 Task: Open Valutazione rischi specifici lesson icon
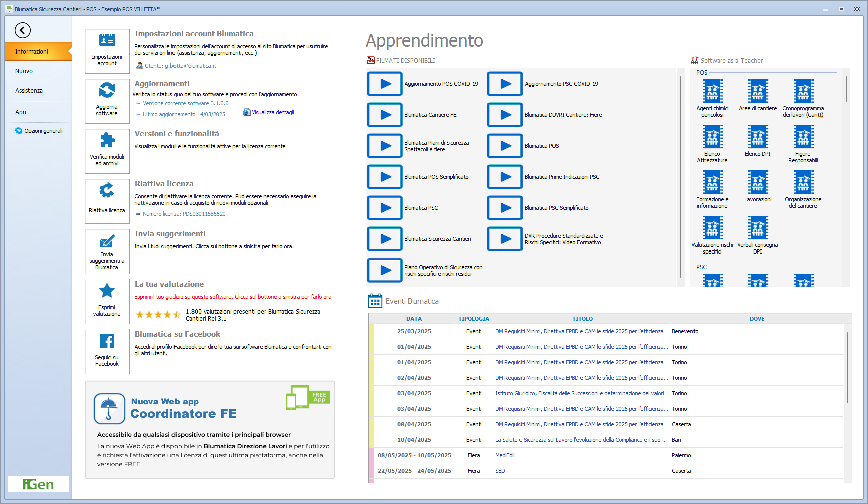tap(712, 228)
